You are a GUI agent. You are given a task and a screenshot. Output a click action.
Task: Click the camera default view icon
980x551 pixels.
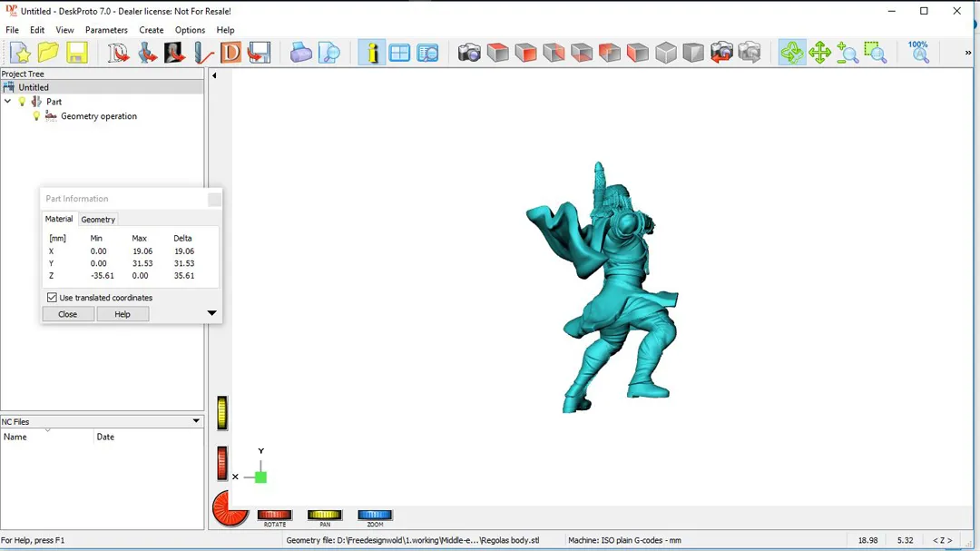pos(469,53)
